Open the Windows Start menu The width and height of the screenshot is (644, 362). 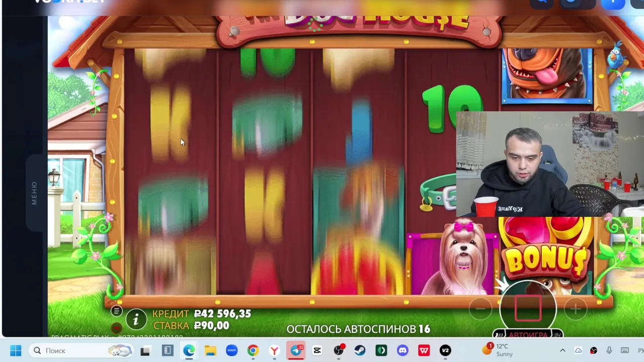(16, 350)
